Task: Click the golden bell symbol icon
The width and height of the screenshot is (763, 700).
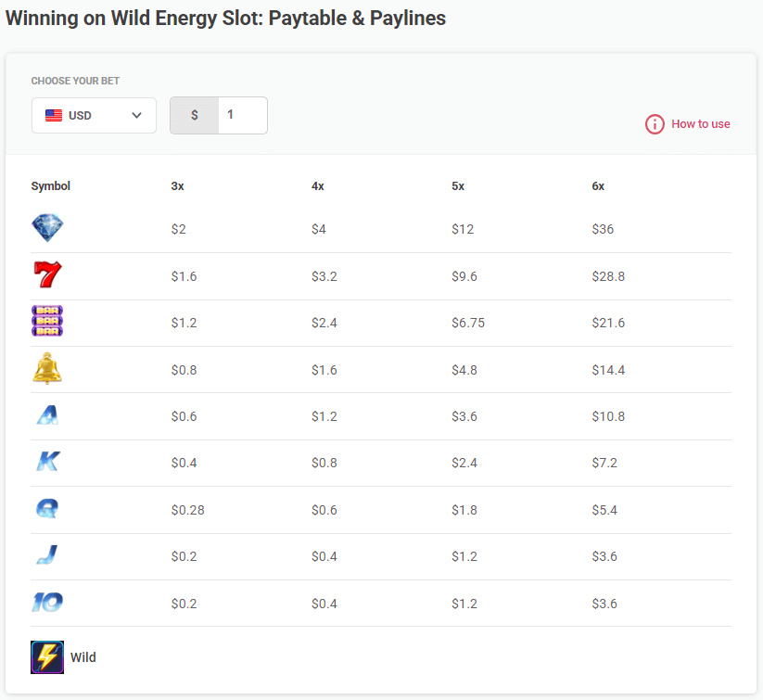Action: pos(47,367)
